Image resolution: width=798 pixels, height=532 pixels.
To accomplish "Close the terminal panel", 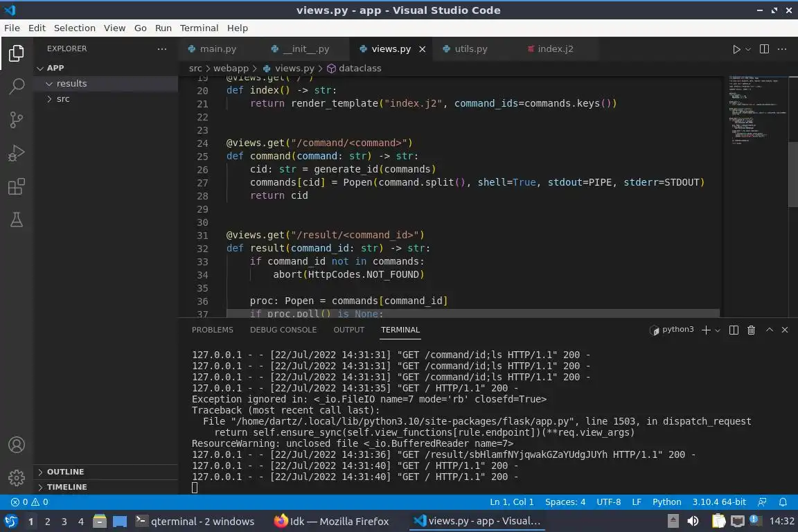I will coord(785,330).
